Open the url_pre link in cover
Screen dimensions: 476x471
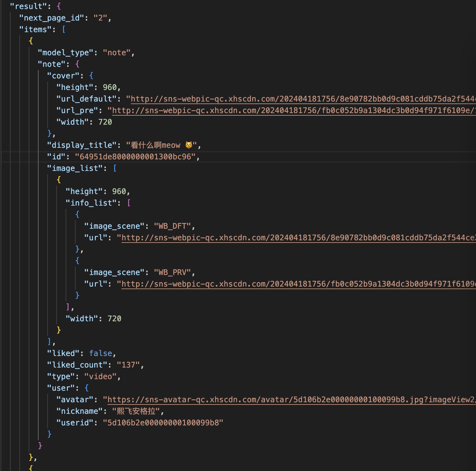point(294,111)
